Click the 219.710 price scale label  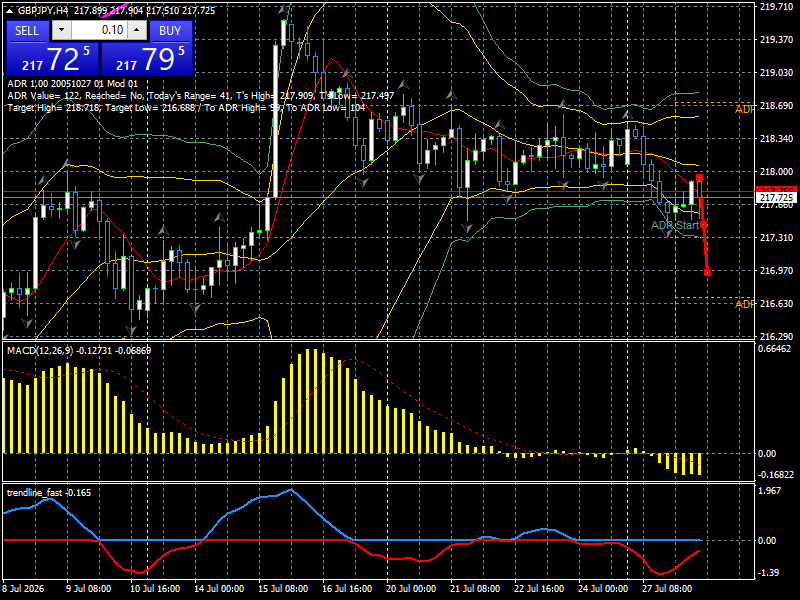[777, 7]
